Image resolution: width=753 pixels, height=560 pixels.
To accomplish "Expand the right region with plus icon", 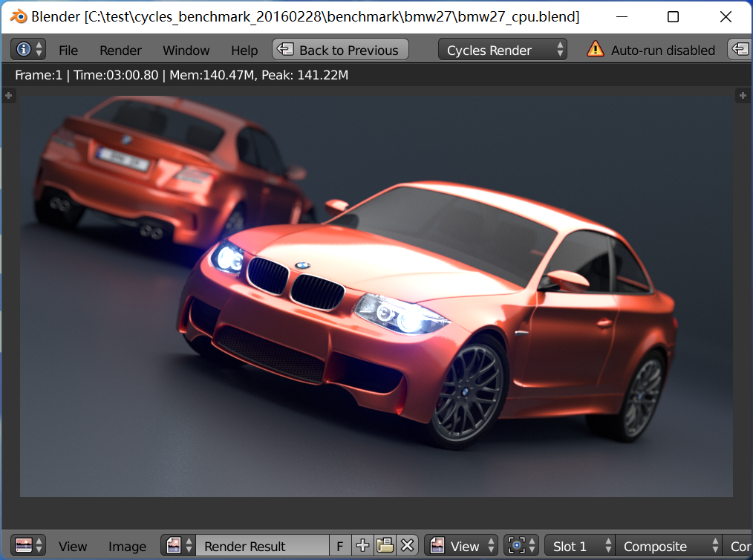I will pyautogui.click(x=743, y=96).
